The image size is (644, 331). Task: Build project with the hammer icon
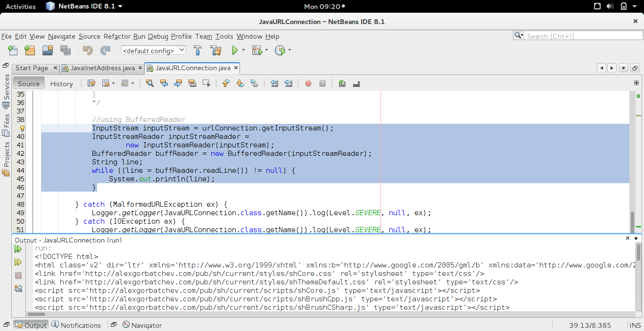pos(198,50)
